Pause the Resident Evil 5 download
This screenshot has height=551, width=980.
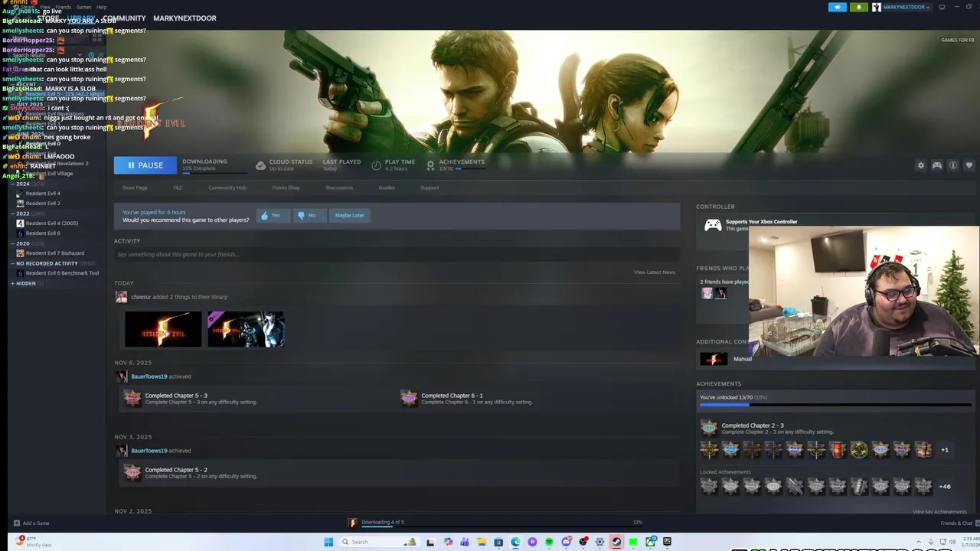click(145, 165)
